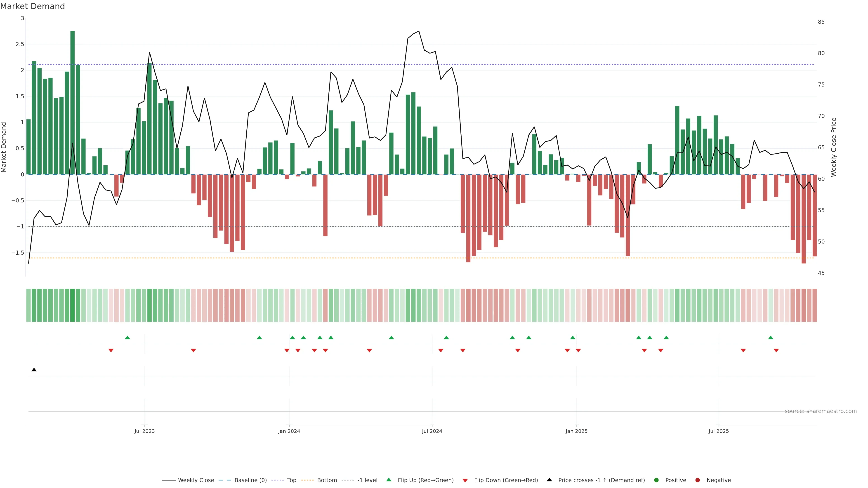
Task: Click the tallest green demand bar
Action: (x=72, y=101)
